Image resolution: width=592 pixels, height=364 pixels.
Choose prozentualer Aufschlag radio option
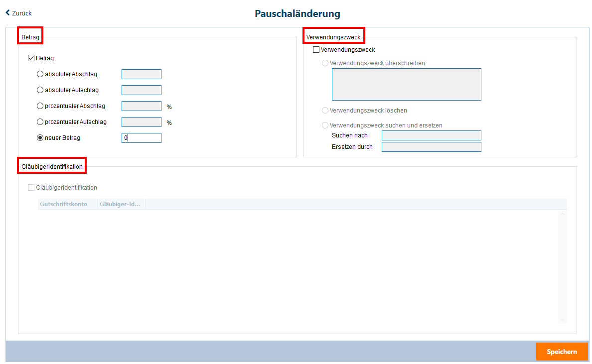point(40,122)
